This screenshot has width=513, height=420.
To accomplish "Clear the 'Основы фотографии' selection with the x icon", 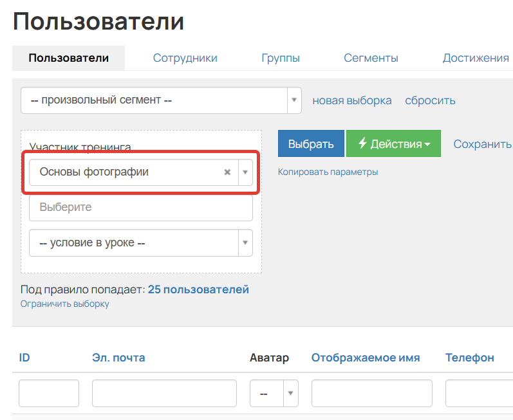I will (227, 172).
